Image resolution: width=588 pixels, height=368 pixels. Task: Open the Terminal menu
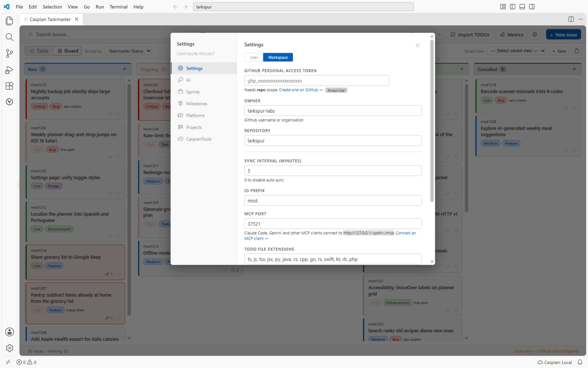pos(119,7)
